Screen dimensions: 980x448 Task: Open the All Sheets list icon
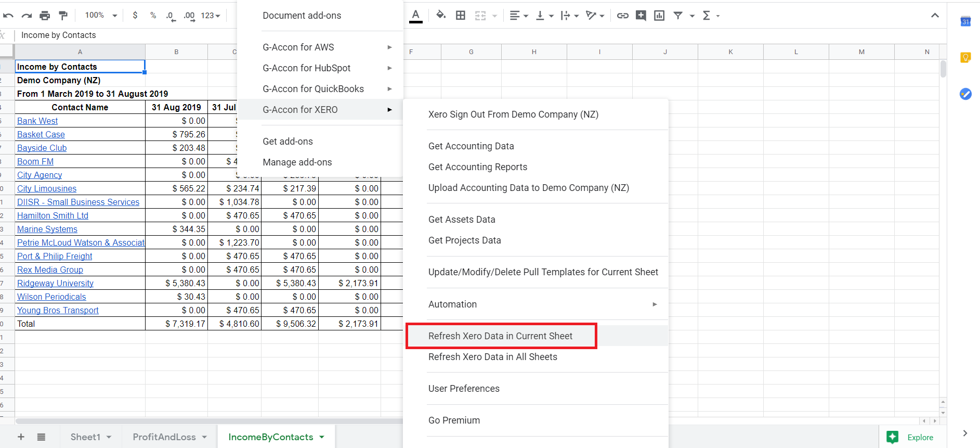41,437
